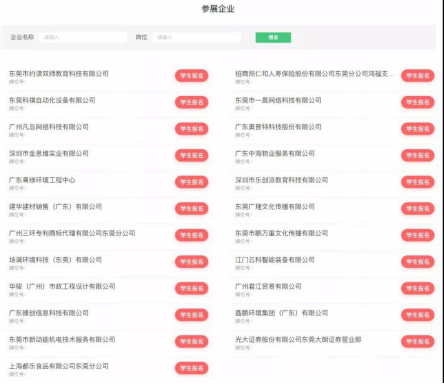Click 学生报名 for 深圳市金思维实业有限公司

(x=192, y=155)
